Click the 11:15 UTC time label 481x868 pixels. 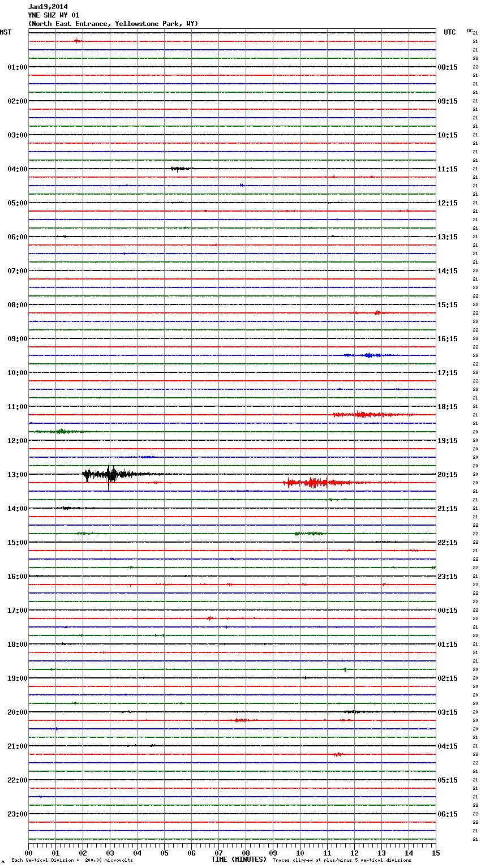click(x=448, y=169)
